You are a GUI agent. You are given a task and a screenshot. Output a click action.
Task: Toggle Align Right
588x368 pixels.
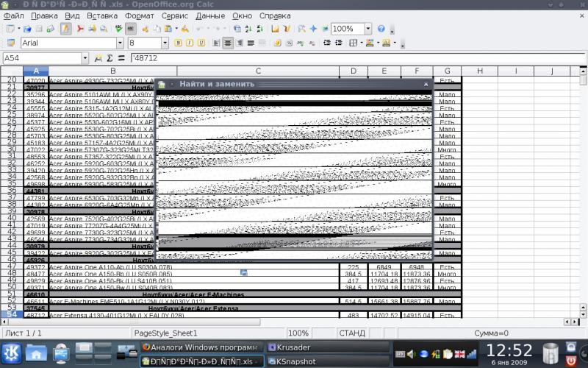(240, 43)
